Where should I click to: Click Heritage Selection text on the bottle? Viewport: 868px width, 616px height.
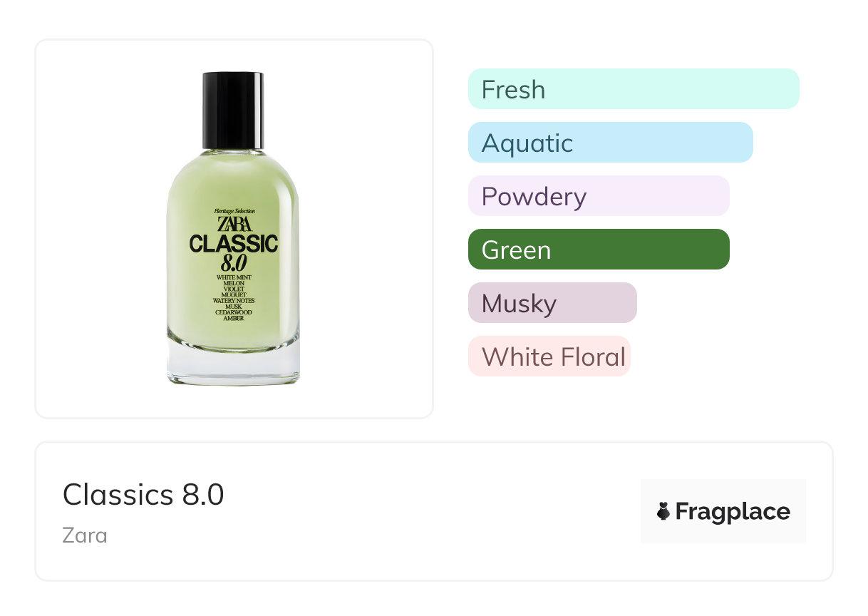[x=234, y=211]
